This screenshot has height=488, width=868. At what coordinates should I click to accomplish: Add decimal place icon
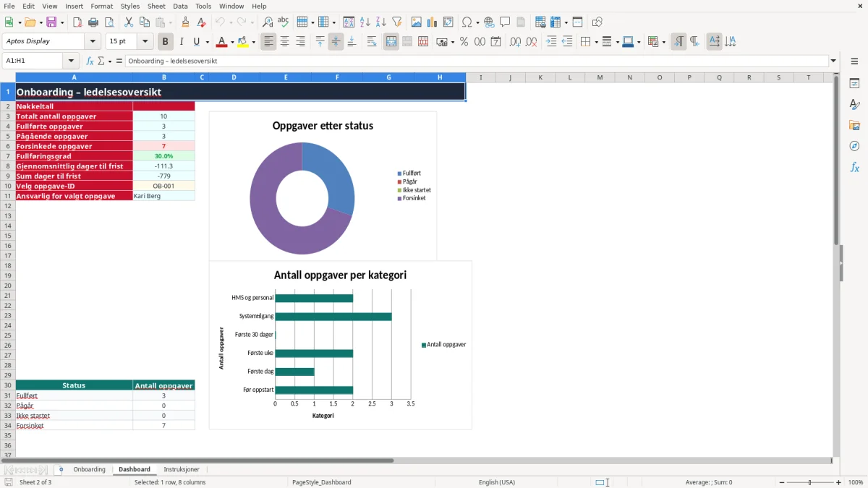click(515, 42)
